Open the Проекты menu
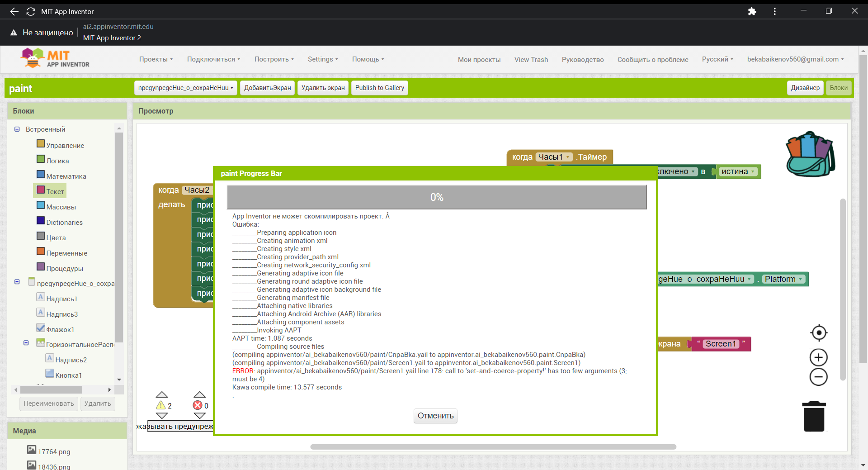This screenshot has height=470, width=868. point(156,59)
